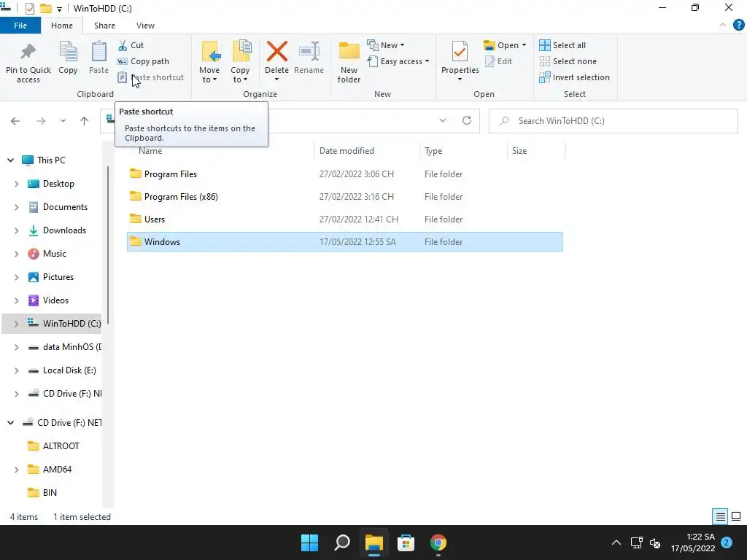This screenshot has height=560, width=747.
Task: Open the ALTROOT folder in tree
Action: [61, 446]
